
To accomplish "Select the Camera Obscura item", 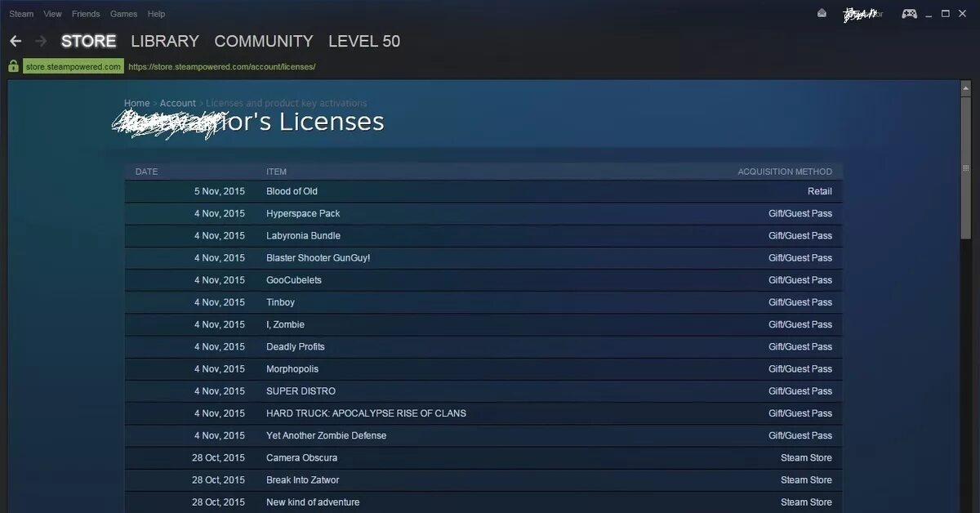I will coord(301,457).
